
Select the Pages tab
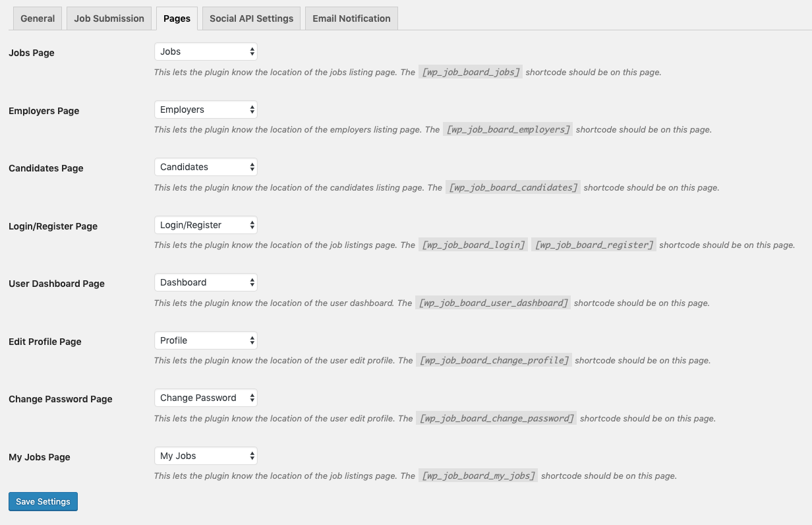177,18
